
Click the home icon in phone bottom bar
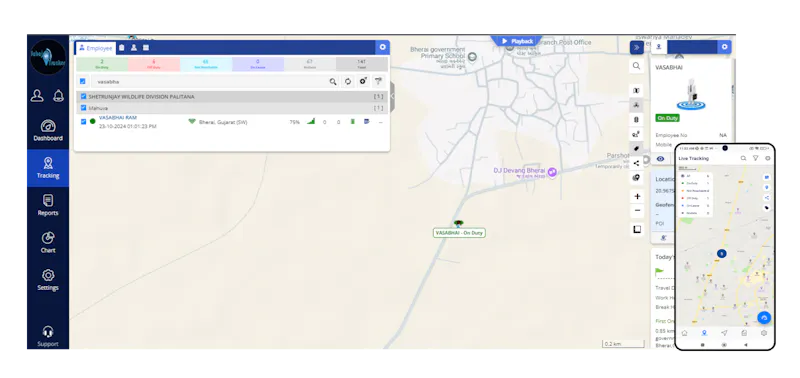click(x=684, y=333)
